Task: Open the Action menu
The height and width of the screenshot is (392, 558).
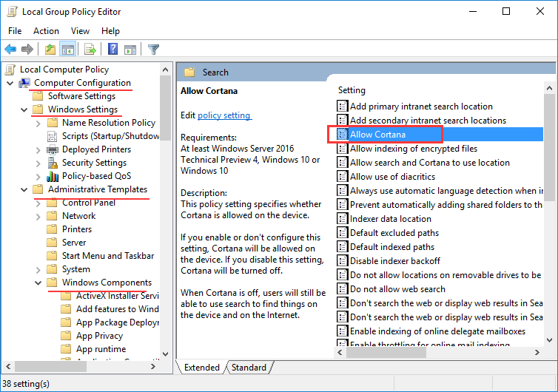Action: (x=47, y=31)
